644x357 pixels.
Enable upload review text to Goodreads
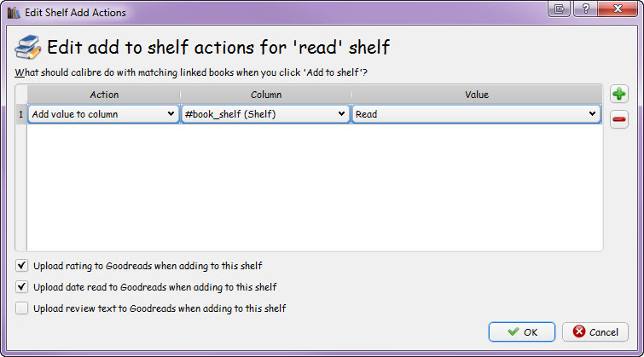pos(22,308)
